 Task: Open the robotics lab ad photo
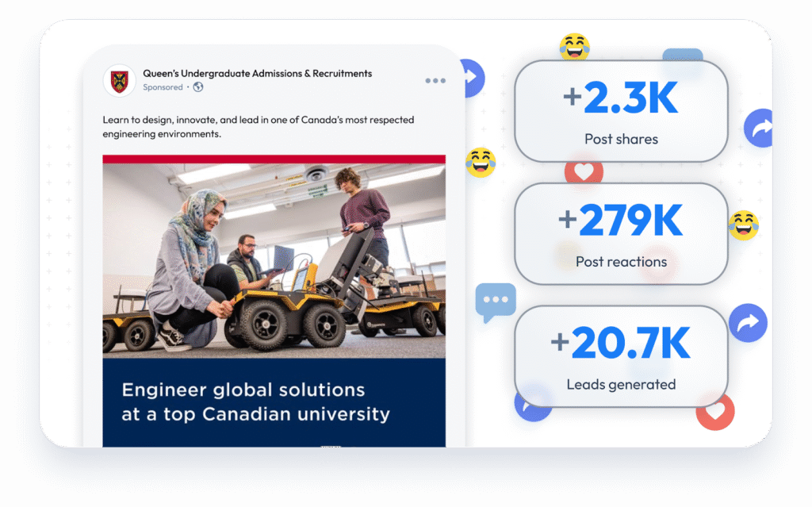pos(274,261)
